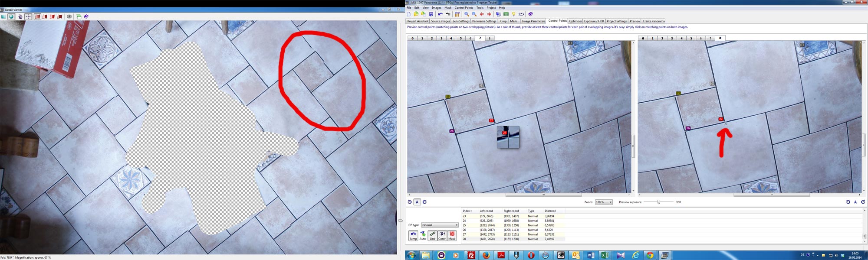Image resolution: width=868 pixels, height=260 pixels.
Task: Adjust the Preview exposure slider
Action: point(658,202)
